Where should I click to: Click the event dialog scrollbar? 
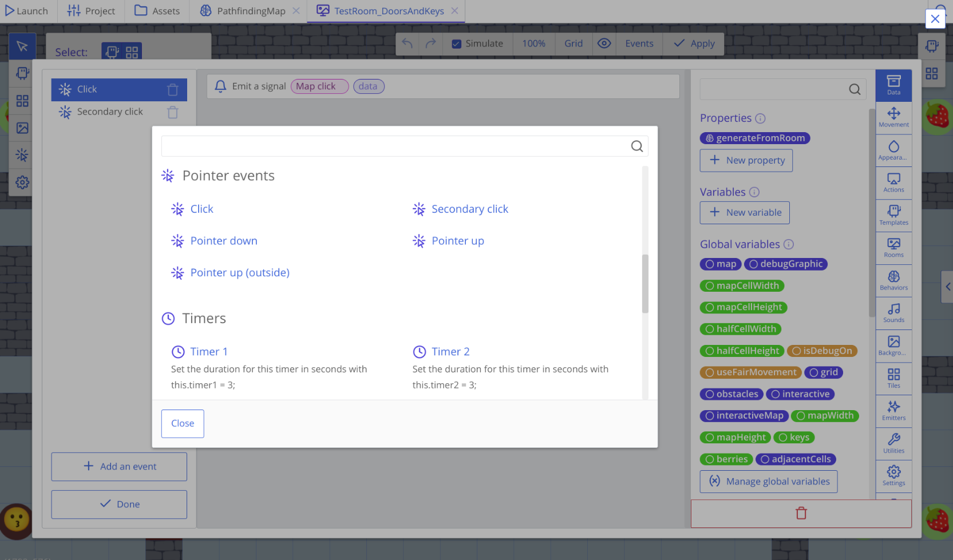tap(645, 284)
